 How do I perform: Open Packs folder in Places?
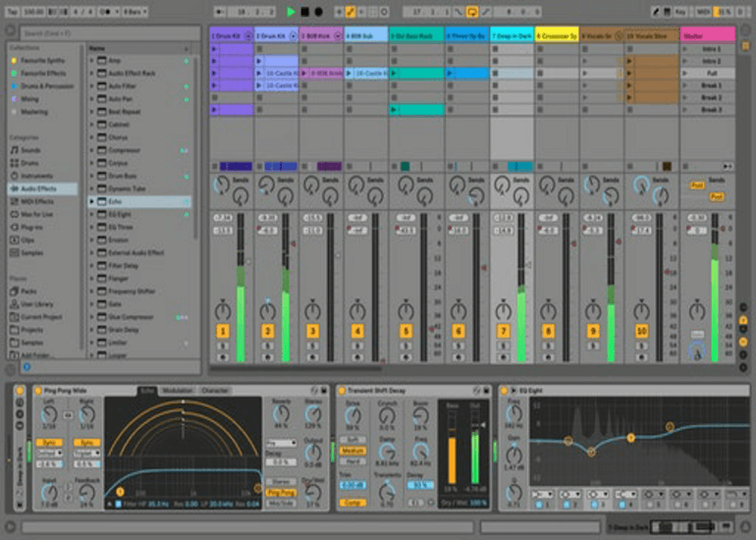coord(29,293)
